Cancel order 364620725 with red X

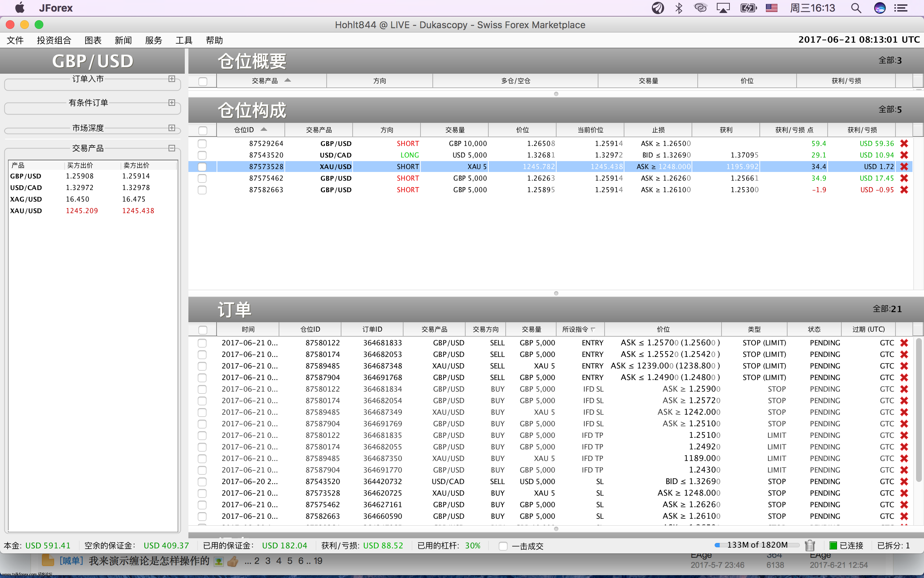point(904,493)
